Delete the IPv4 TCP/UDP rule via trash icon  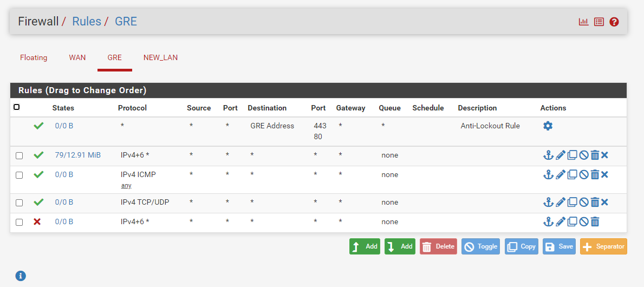click(594, 203)
